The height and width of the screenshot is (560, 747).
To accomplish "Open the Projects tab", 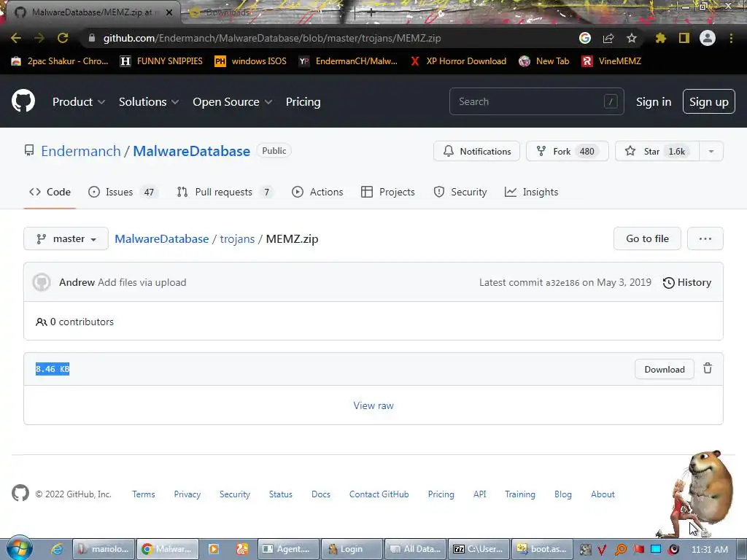I will click(388, 192).
